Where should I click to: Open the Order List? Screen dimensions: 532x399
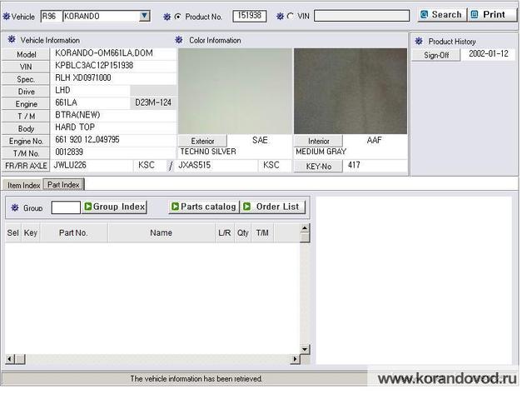(273, 207)
